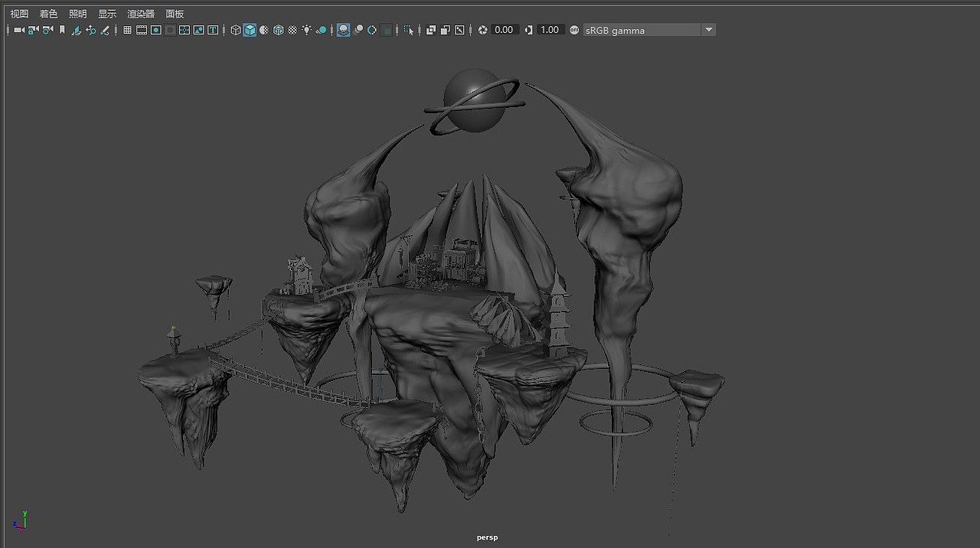Click Use Default Material icon

(264, 30)
